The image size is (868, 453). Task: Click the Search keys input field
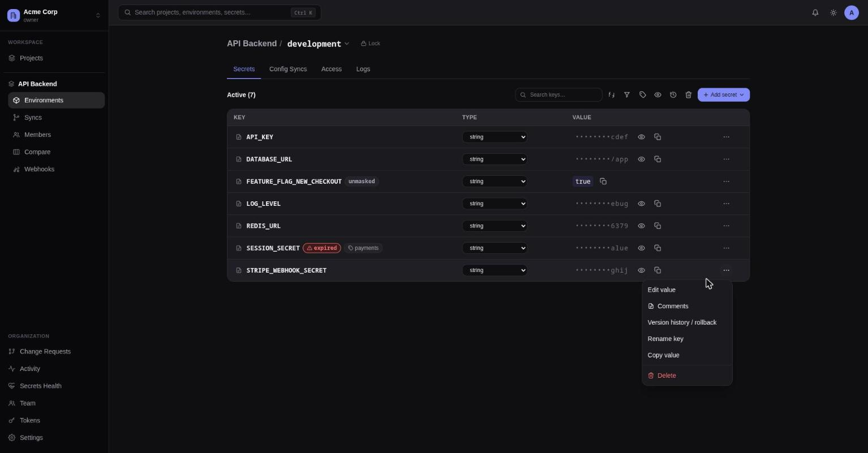click(x=558, y=95)
